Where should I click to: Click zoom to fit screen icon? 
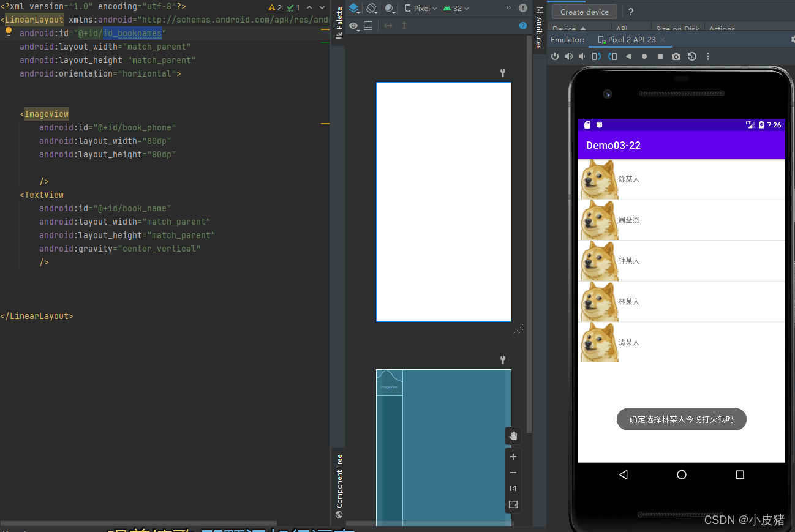[x=513, y=504]
